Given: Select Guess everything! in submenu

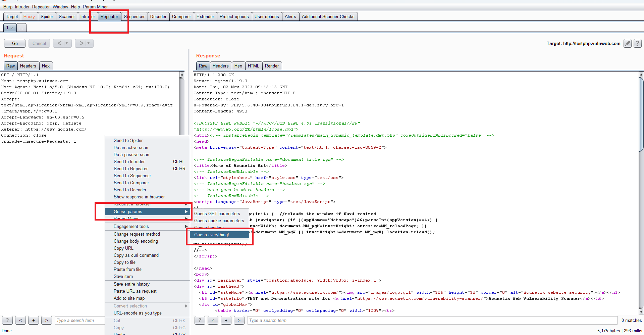Looking at the screenshot, I should (x=219, y=235).
